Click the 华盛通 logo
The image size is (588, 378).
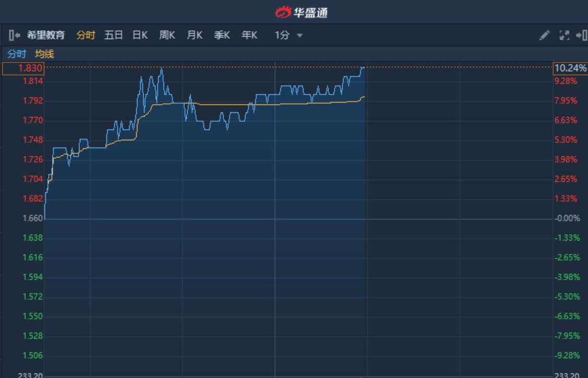click(302, 12)
